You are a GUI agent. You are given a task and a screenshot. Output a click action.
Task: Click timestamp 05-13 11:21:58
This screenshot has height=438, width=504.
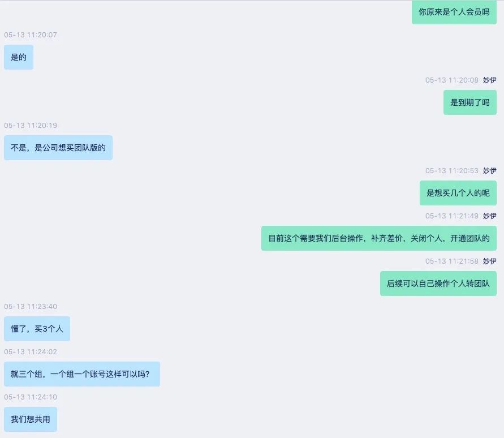(x=452, y=261)
